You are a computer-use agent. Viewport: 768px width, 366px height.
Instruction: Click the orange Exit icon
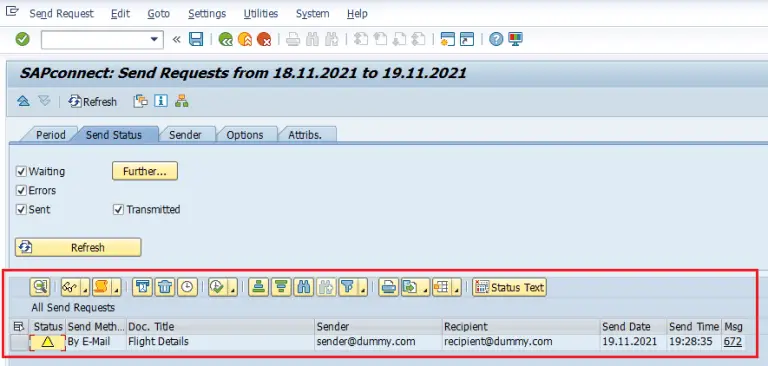tap(245, 39)
